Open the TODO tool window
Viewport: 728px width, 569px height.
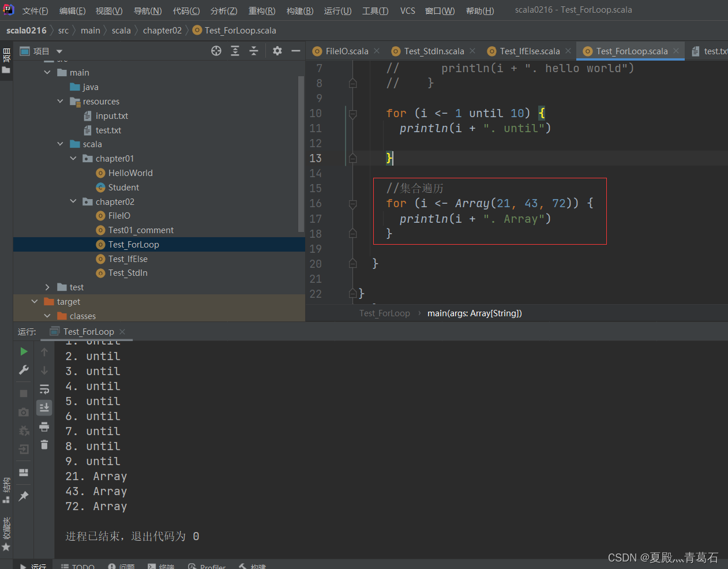click(78, 567)
